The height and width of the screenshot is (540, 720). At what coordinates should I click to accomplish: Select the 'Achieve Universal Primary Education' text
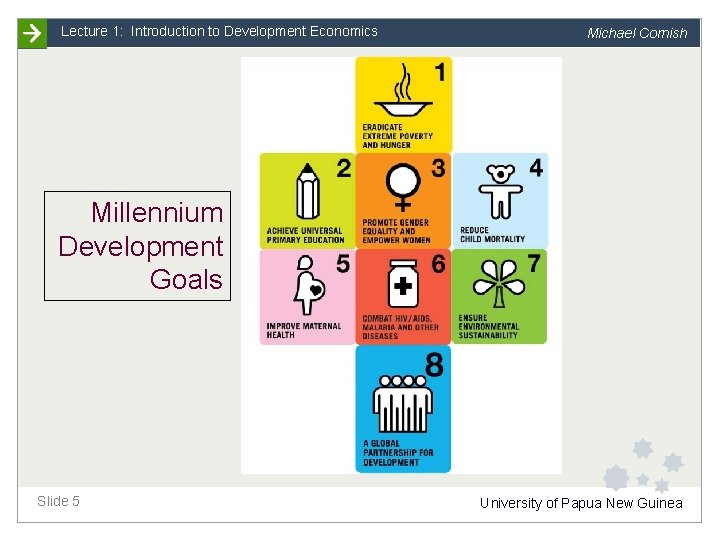point(305,235)
